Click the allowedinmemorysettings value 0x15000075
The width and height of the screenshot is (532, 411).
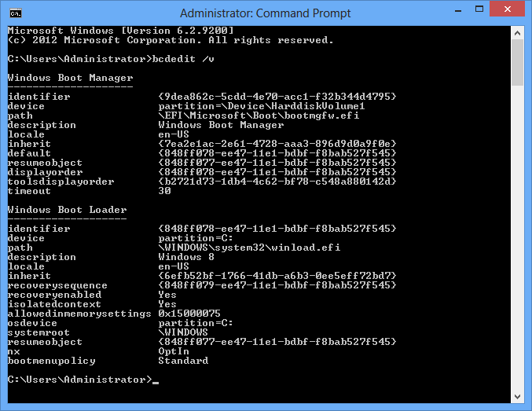tap(189, 314)
